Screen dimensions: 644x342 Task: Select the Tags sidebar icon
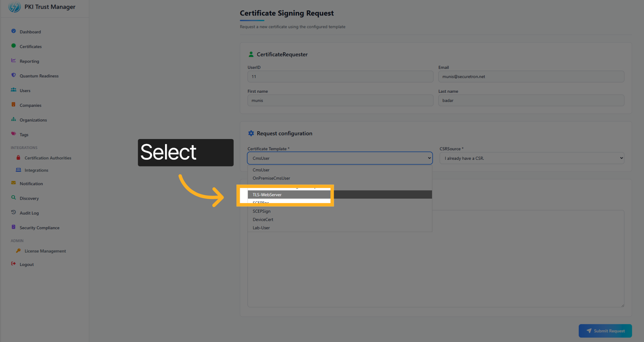tap(13, 134)
